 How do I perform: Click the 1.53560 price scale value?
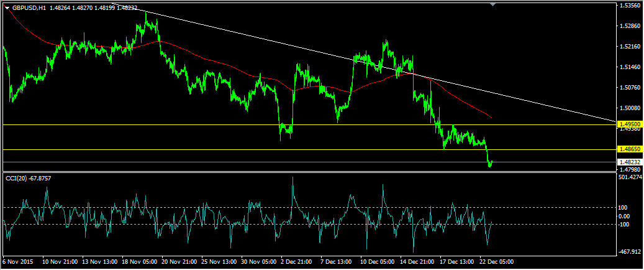(x=630, y=6)
